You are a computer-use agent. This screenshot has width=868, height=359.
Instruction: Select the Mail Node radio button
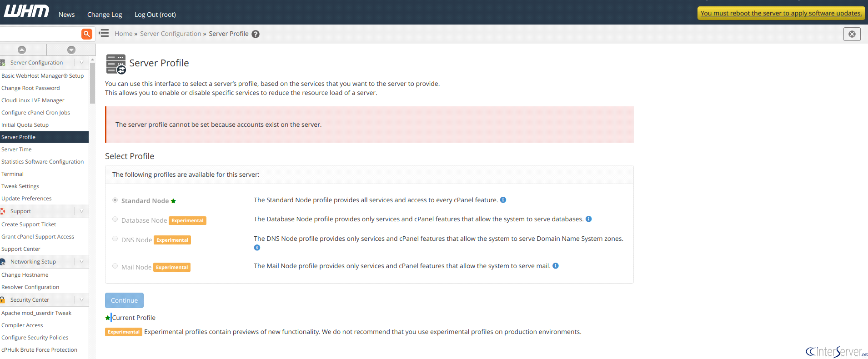115,266
